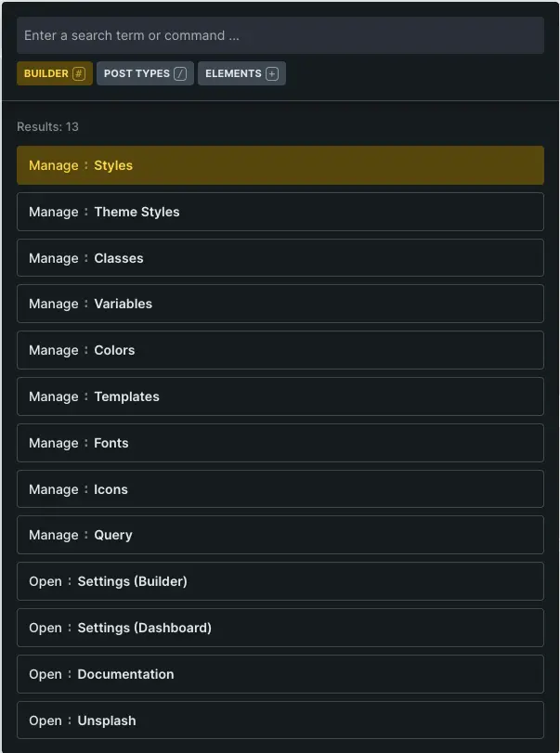Select Manage Colors
This screenshot has width=560, height=753.
[280, 350]
